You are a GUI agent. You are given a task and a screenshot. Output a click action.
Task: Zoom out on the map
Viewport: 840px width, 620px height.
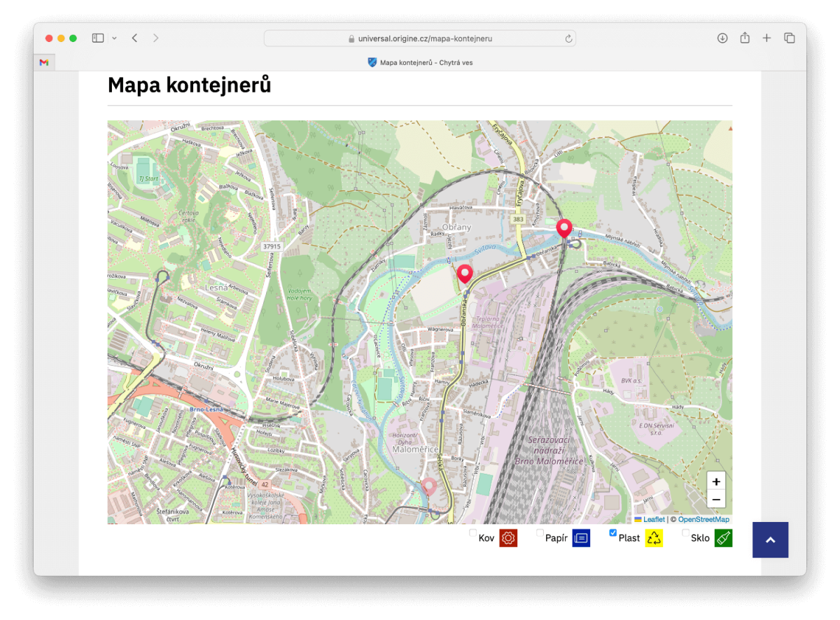point(716,499)
